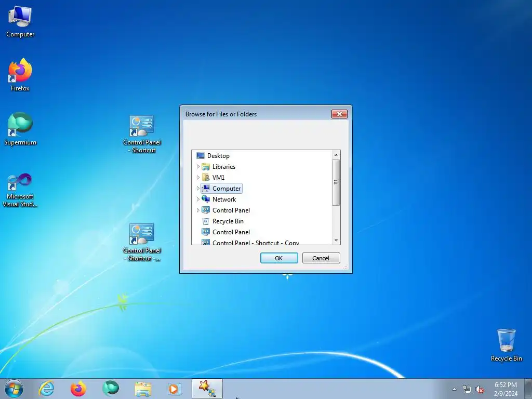Open Windows Media Player from the taskbar
Image resolution: width=532 pixels, height=399 pixels.
(x=175, y=389)
